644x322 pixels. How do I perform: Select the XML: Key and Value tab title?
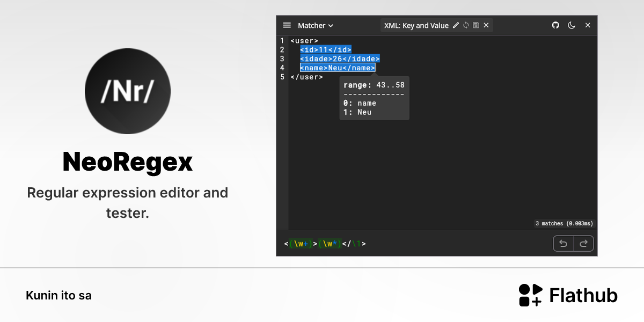[416, 25]
